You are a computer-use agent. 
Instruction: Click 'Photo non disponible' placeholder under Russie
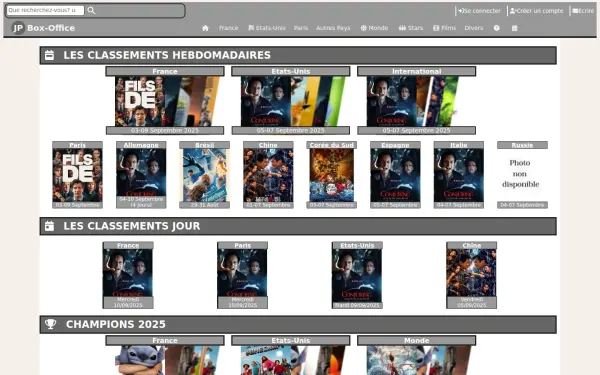click(520, 174)
